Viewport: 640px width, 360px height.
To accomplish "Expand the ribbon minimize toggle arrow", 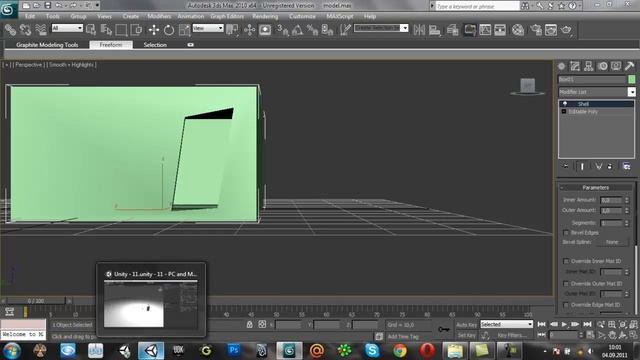I will point(190,45).
